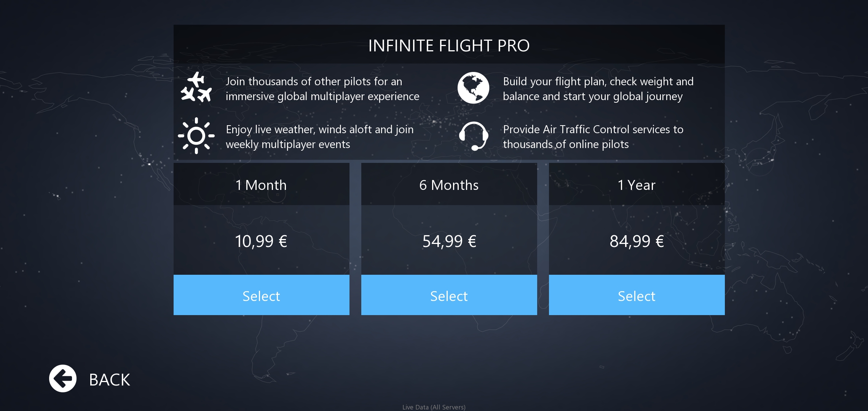Click the globe flight plan icon

[473, 88]
